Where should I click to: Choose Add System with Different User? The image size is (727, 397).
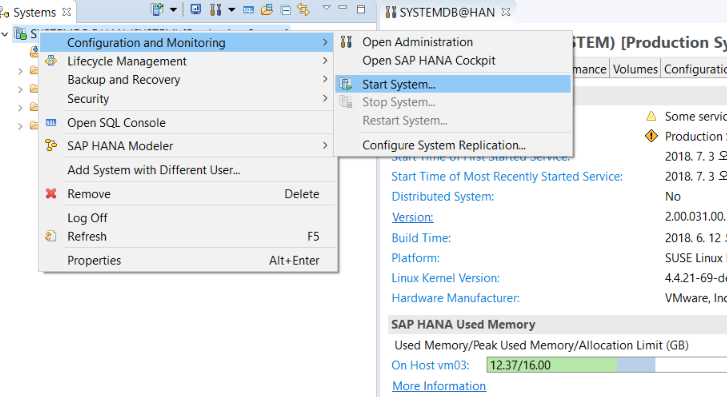pos(154,170)
